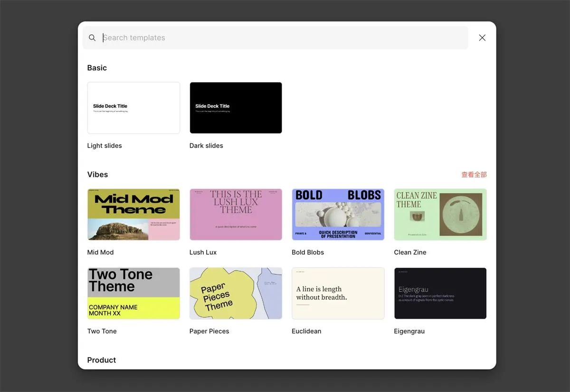570x392 pixels.
Task: Click the Eigengrau label text
Action: pos(409,331)
